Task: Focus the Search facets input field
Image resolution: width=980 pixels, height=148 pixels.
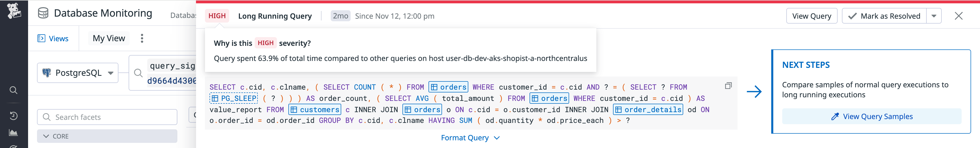Action: click(112, 117)
